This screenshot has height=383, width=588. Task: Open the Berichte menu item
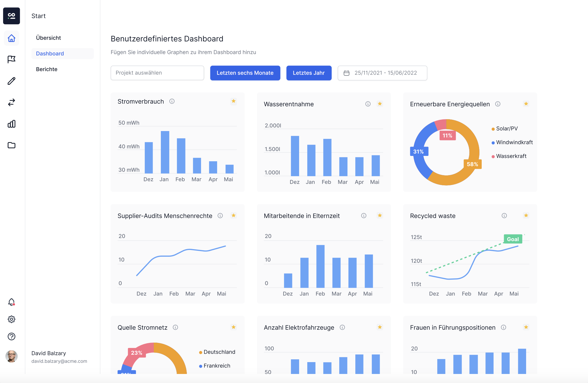[47, 69]
